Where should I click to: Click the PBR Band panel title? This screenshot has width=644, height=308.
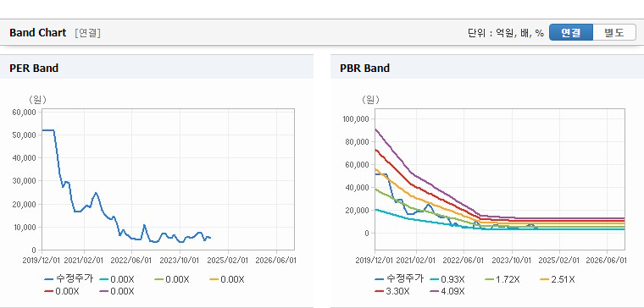coord(364,68)
